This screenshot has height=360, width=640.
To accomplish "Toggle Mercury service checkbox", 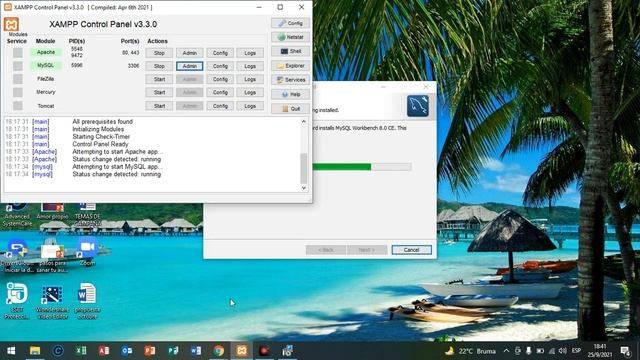I will coord(18,92).
